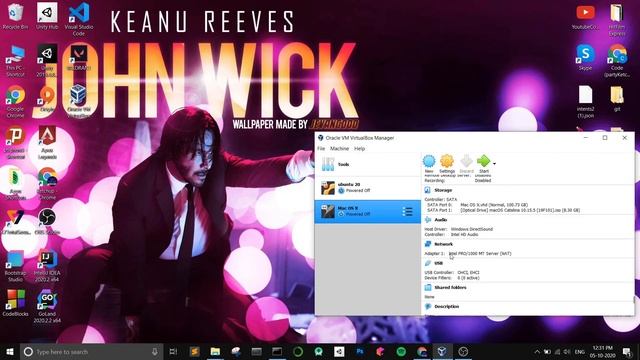The image size is (640, 360).
Task: Open the taskbar clock and date
Action: [x=602, y=351]
